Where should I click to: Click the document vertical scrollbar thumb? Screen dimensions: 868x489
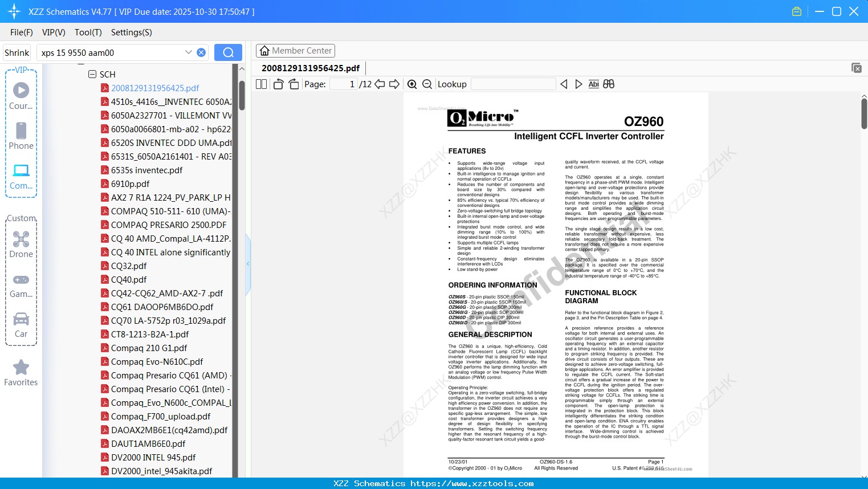coord(864,115)
